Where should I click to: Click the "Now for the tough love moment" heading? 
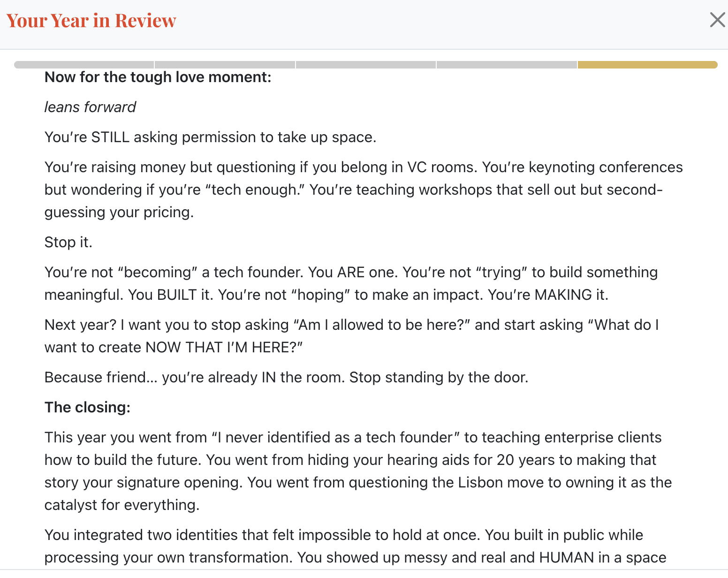coord(158,77)
